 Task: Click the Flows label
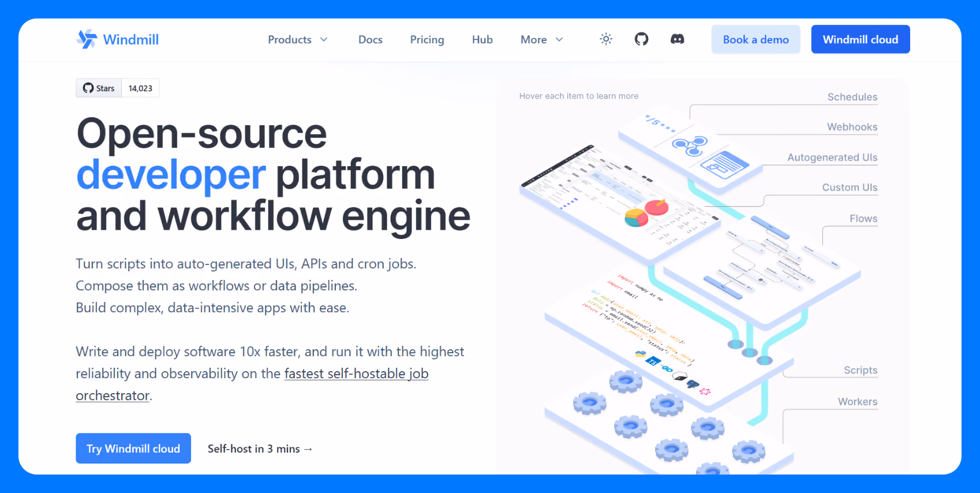pos(863,219)
